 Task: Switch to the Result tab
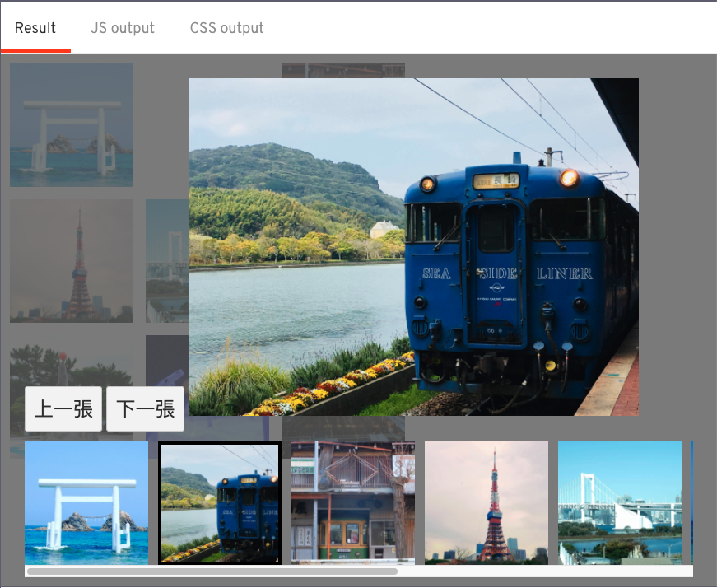click(35, 28)
